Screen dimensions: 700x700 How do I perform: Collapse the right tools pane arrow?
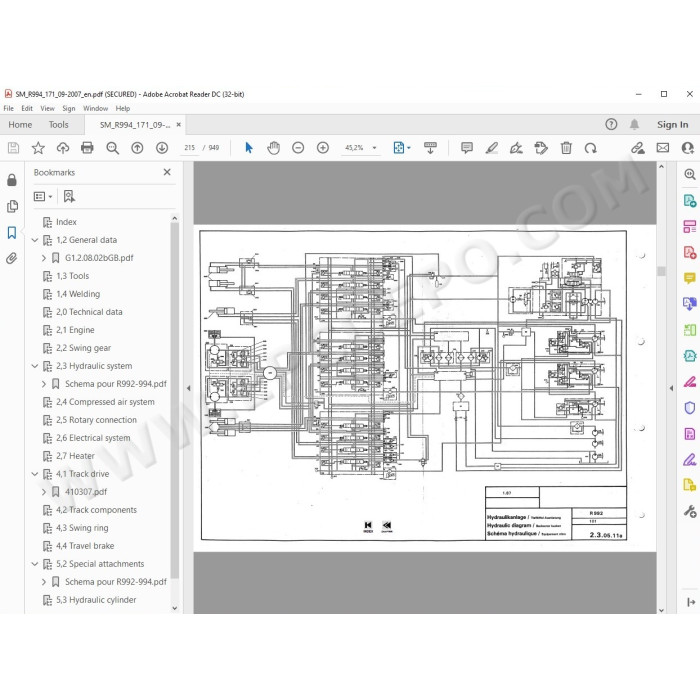671,388
